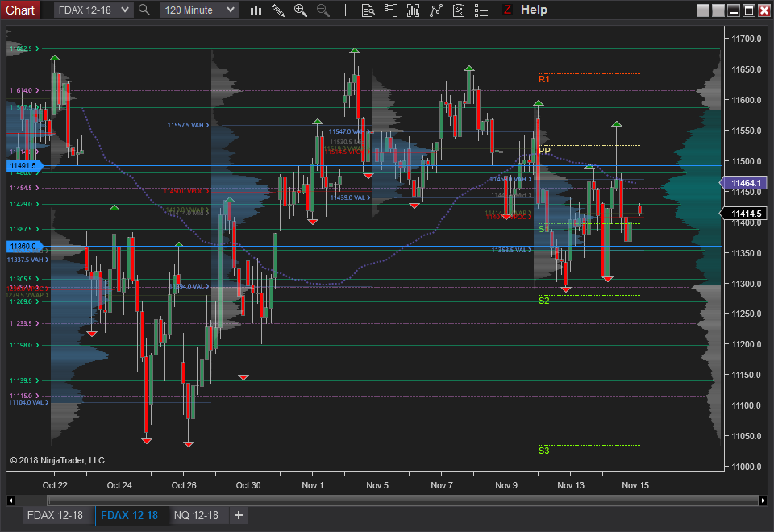Viewport: 774px width, 532px height.
Task: Click the S1 pivot label
Action: click(543, 229)
